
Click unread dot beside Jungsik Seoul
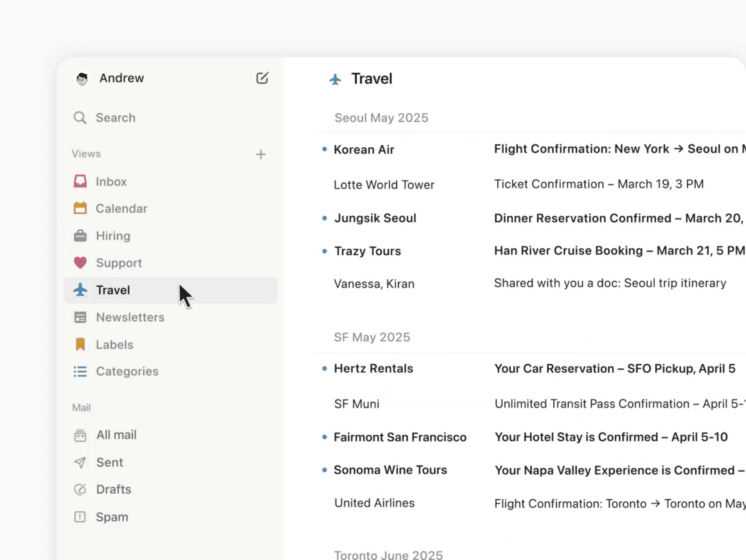[324, 218]
